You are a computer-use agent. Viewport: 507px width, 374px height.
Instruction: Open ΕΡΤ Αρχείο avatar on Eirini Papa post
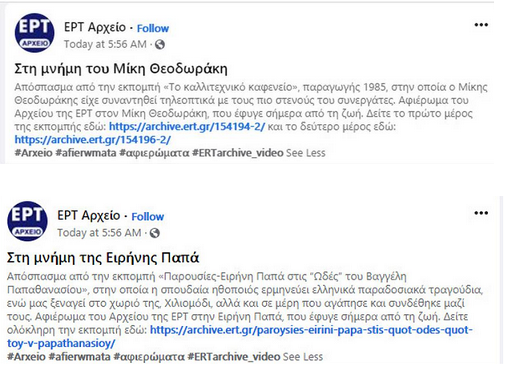[x=27, y=221]
